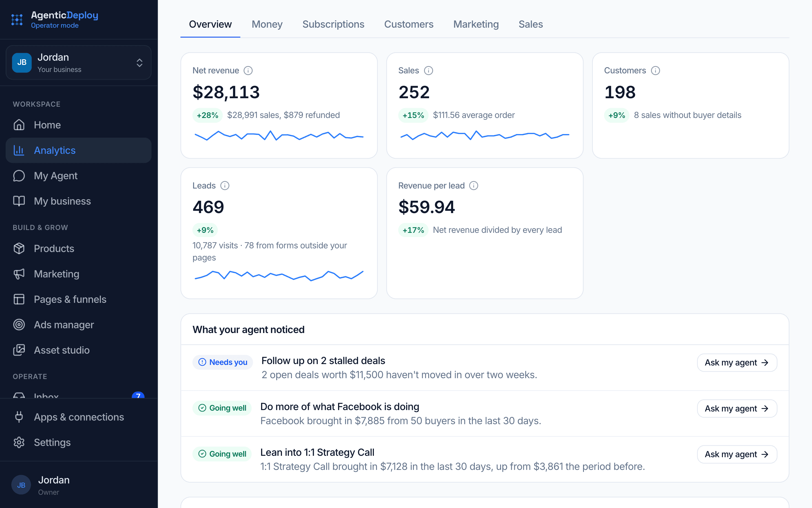
Task: Click the Customers card info icon
Action: [655, 71]
